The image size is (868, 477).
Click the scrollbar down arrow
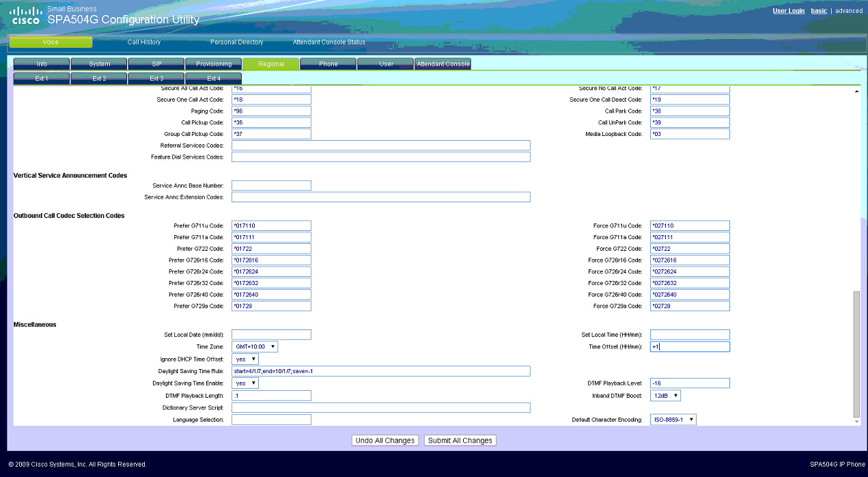pyautogui.click(x=857, y=422)
